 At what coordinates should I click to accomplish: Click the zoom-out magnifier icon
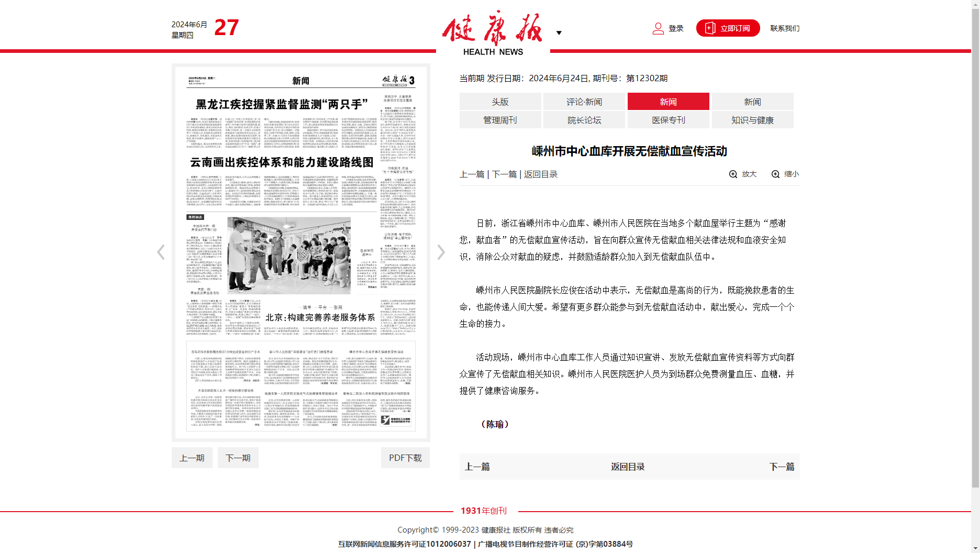775,174
